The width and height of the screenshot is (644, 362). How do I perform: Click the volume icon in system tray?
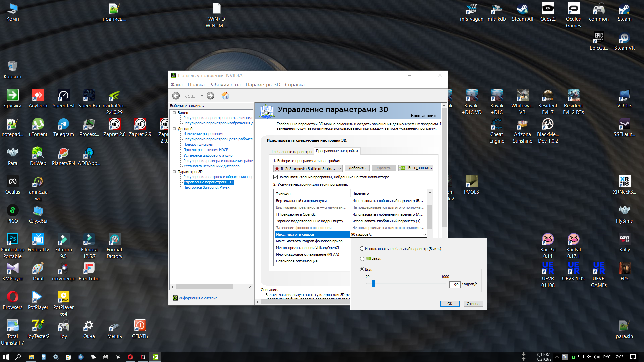[x=597, y=357]
